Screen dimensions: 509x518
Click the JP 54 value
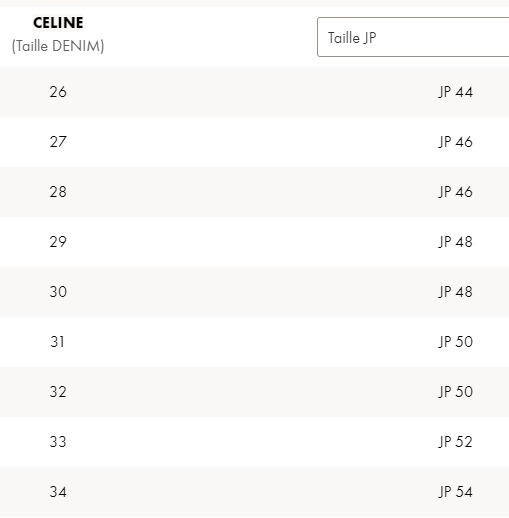click(x=456, y=492)
